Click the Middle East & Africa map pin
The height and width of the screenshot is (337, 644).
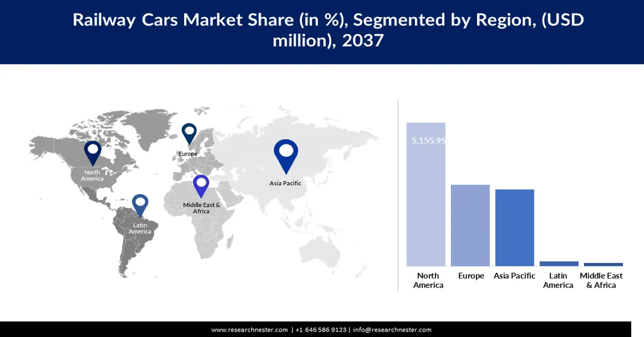(201, 186)
